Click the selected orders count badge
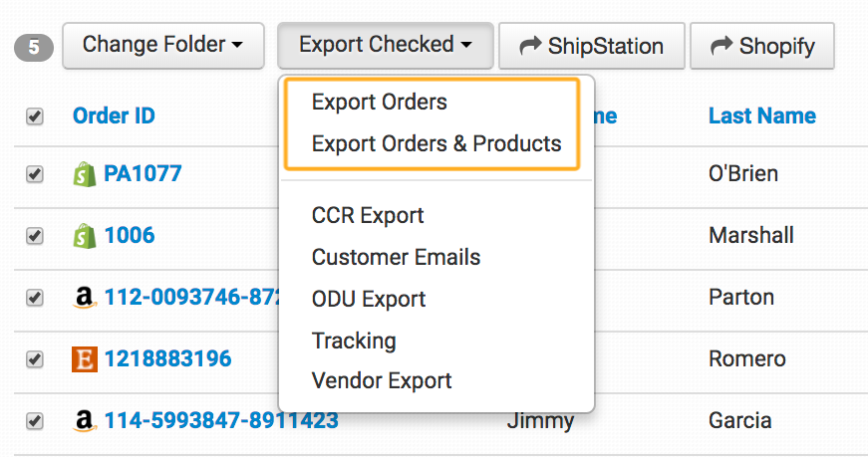Image resolution: width=868 pixels, height=457 pixels. 33,48
